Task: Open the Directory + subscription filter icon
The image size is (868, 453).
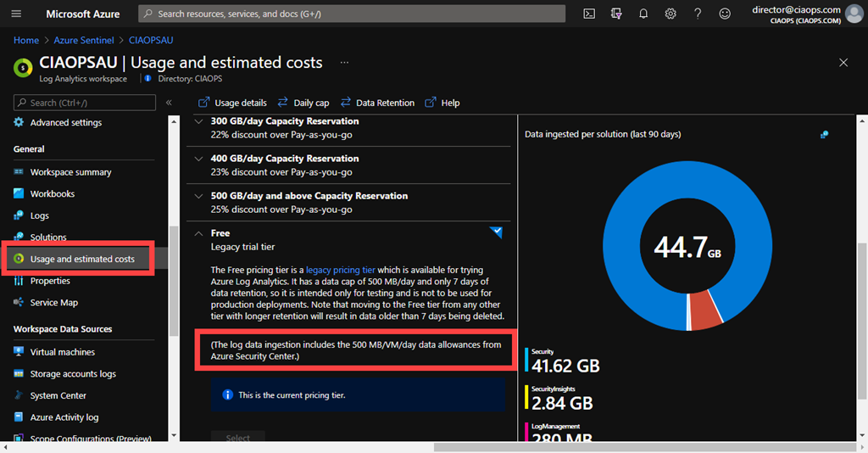Action: (x=616, y=14)
